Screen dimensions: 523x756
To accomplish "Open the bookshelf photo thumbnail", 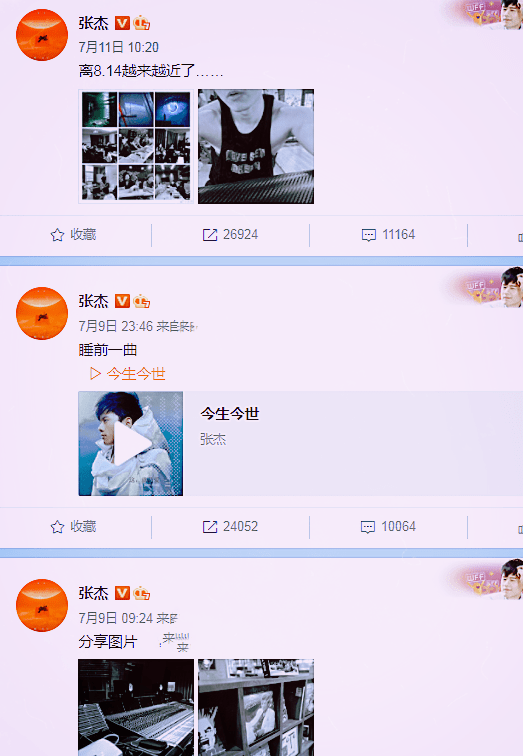I will (256, 707).
